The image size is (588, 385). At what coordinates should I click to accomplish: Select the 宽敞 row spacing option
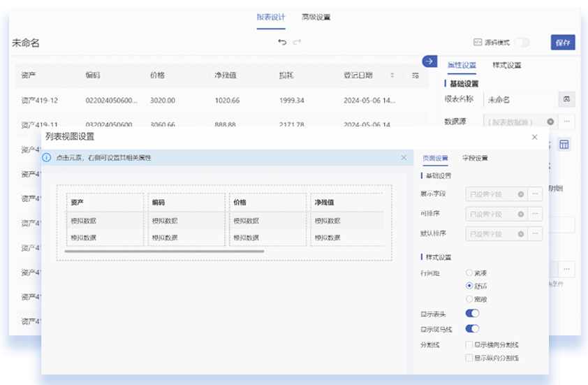pyautogui.click(x=469, y=298)
